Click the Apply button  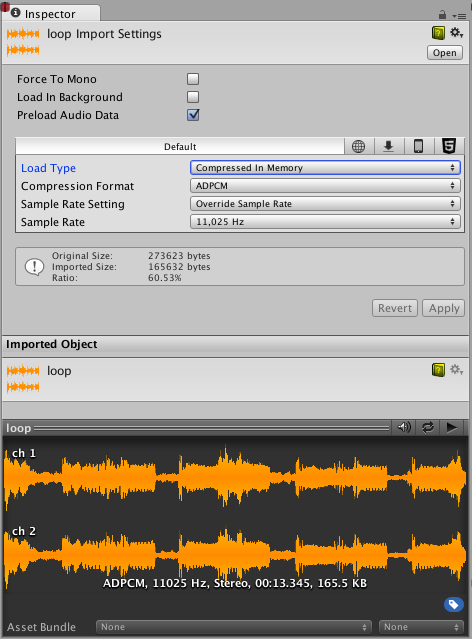click(443, 308)
